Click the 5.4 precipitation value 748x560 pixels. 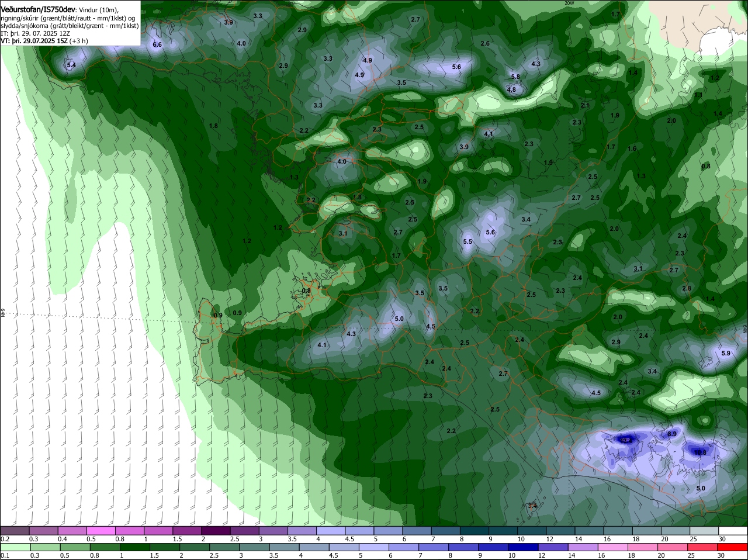(x=71, y=65)
